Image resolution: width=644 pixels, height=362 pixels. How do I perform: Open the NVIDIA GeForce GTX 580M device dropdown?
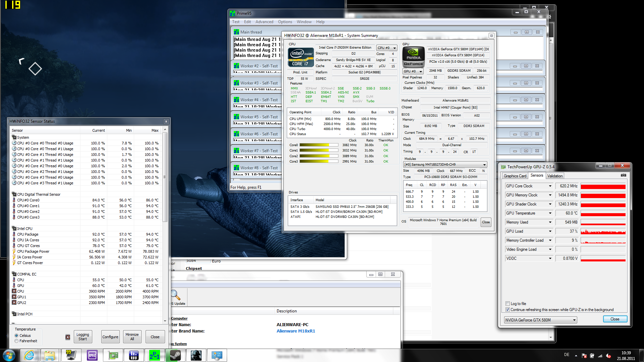click(540, 320)
